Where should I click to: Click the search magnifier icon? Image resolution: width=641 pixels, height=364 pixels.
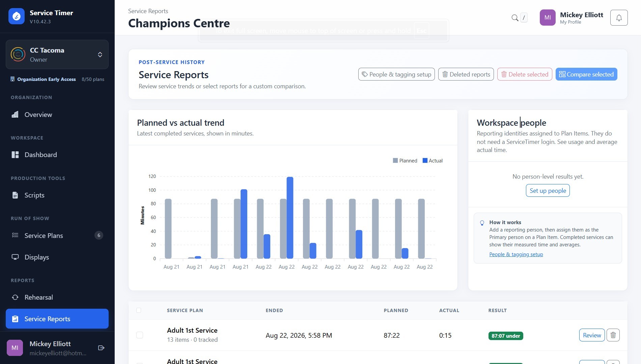pos(515,18)
